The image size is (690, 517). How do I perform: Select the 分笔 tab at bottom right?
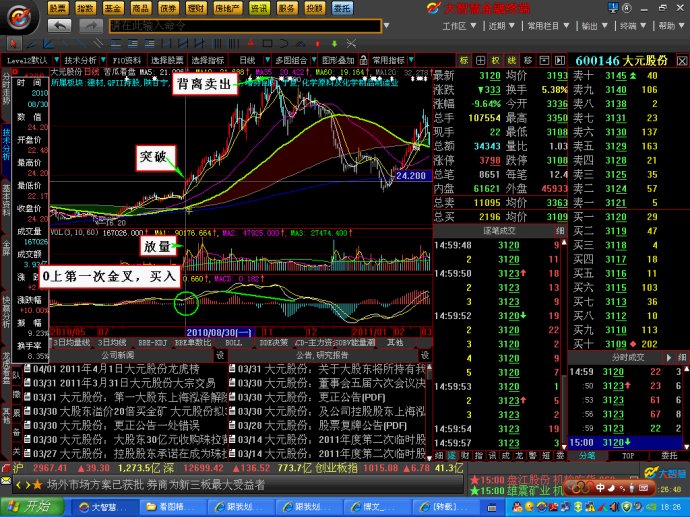pos(587,456)
